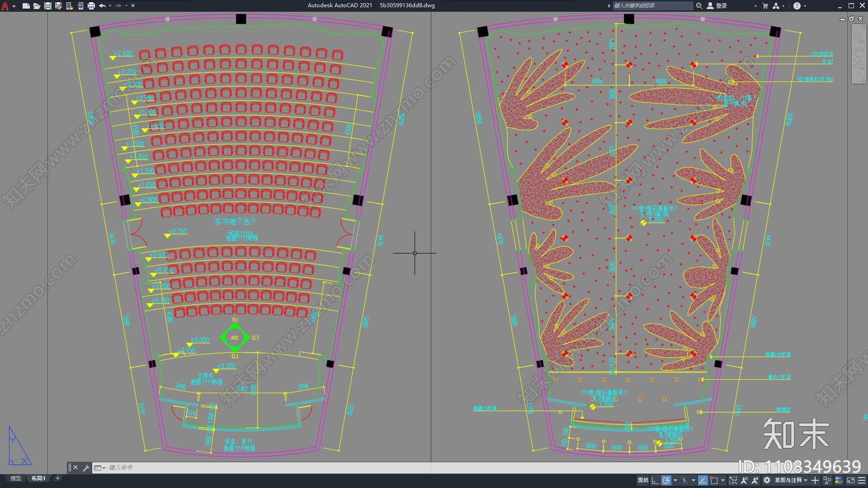Viewport: 868px width, 488px height.
Task: Toggle ortho mode in status bar
Action: 655,480
